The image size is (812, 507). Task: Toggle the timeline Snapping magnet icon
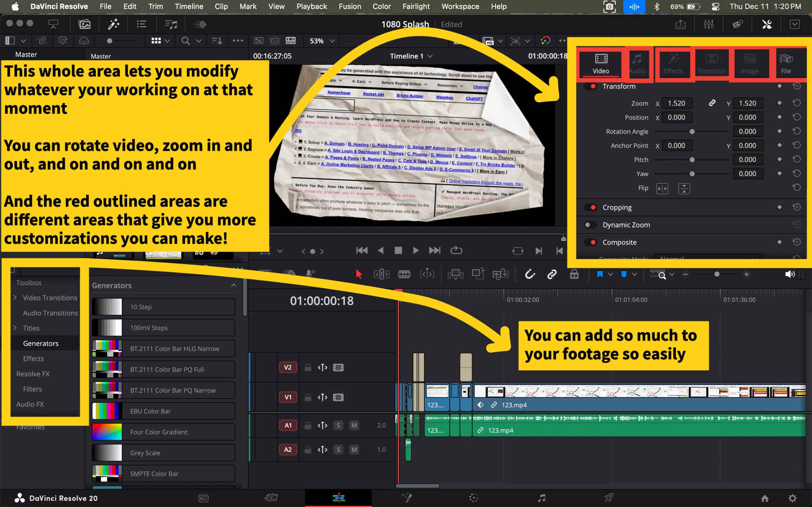[529, 275]
